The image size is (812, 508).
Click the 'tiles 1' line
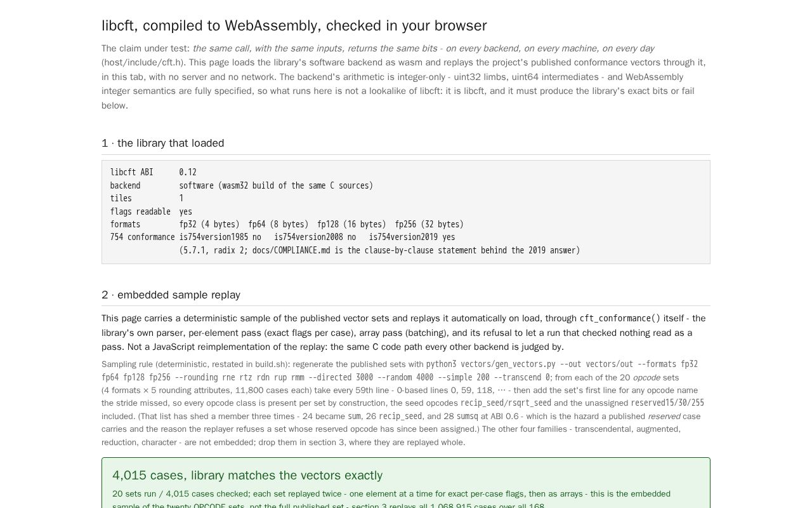(x=147, y=199)
